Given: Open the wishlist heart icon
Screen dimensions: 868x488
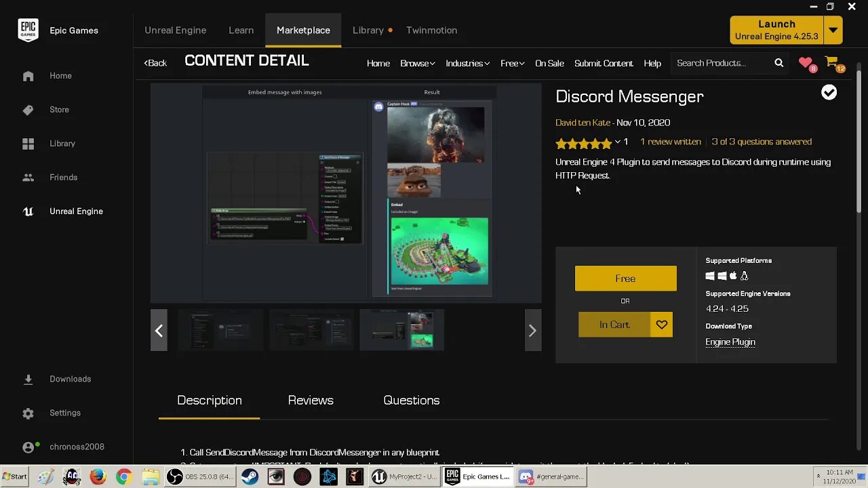Looking at the screenshot, I should 806,63.
